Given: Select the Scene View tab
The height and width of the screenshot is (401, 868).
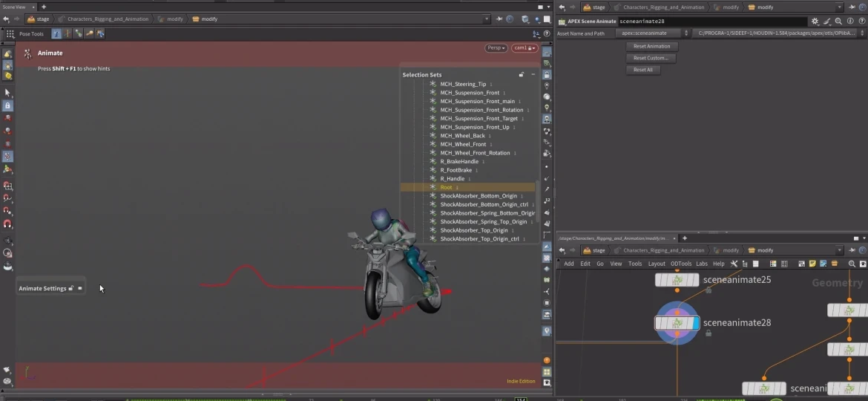Looking at the screenshot, I should tap(14, 7).
